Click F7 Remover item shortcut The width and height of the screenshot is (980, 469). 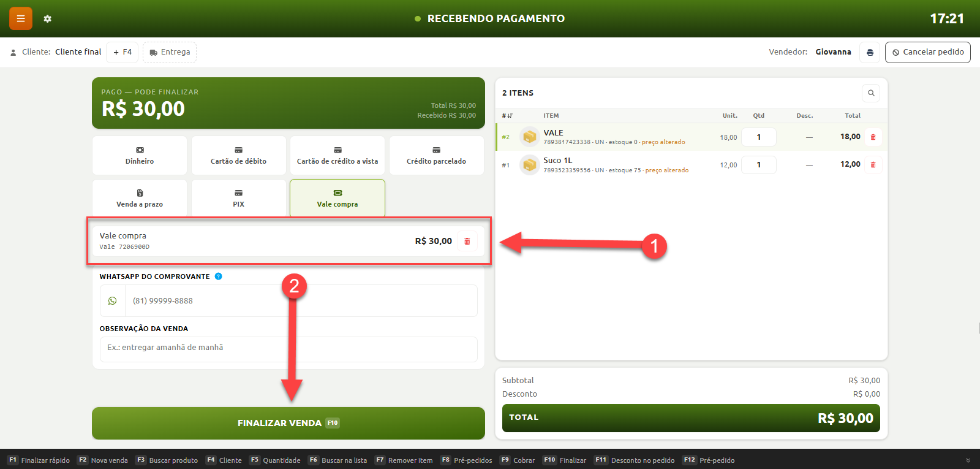click(404, 460)
